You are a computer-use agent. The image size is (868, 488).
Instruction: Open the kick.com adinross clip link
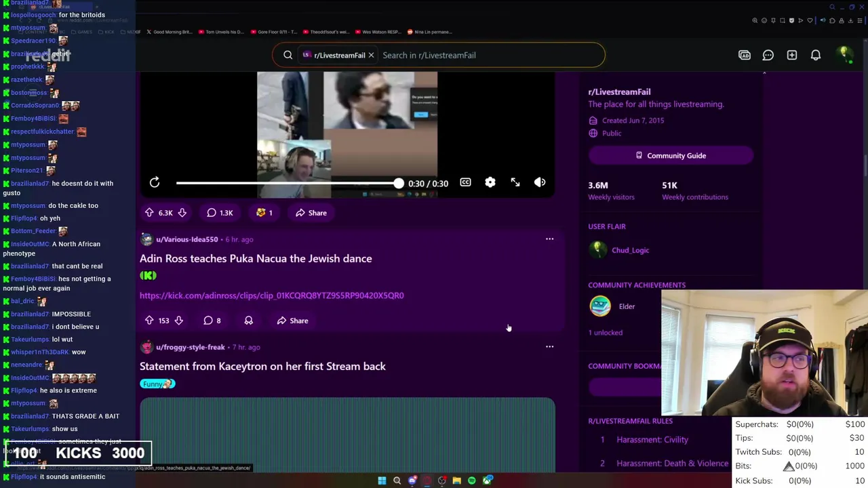[x=272, y=296]
